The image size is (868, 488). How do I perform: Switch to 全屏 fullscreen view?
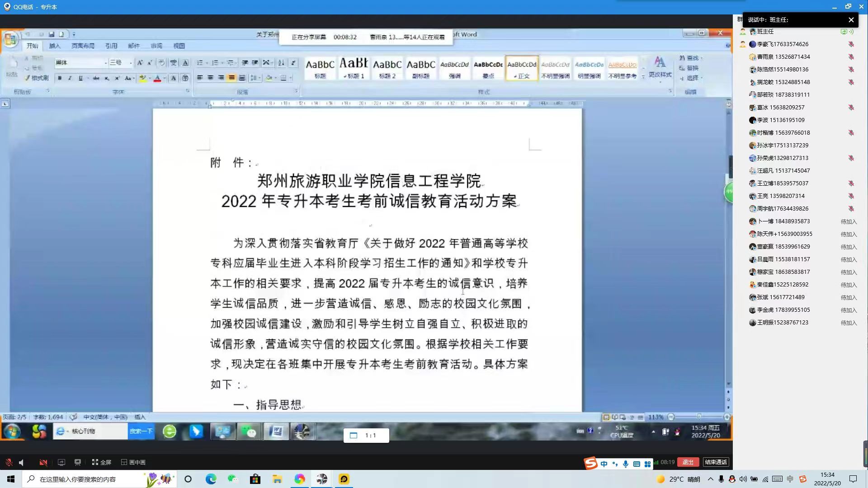click(x=102, y=462)
